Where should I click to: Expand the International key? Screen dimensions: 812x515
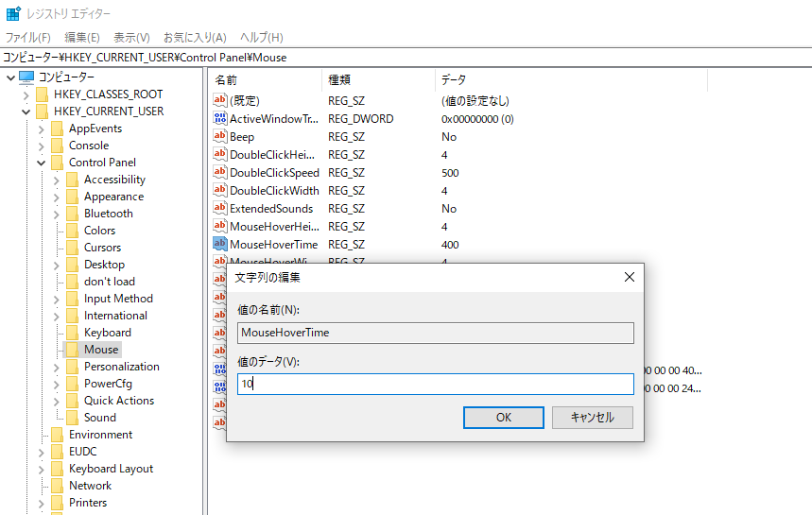pos(57,317)
